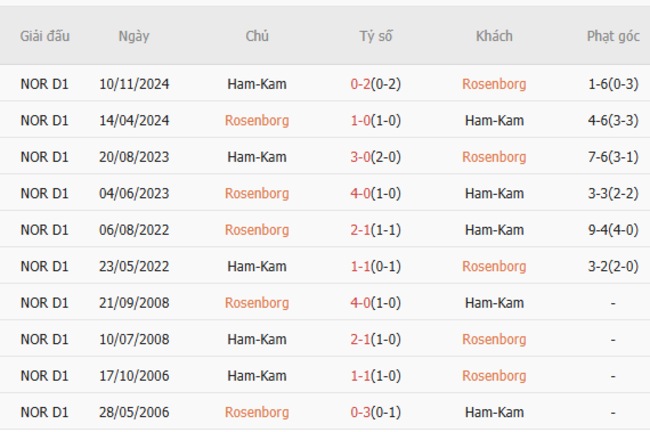Click the 4-0 score from 04/06/2023

pyautogui.click(x=376, y=194)
